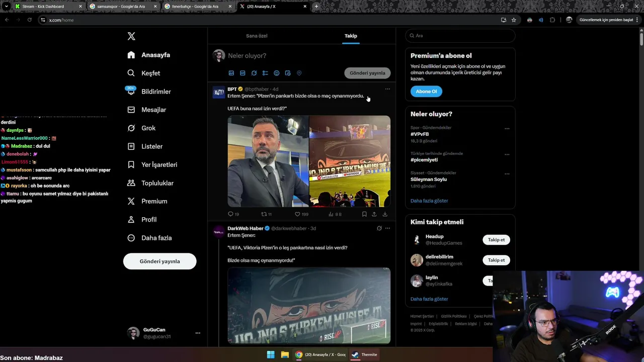Add a poll to post
The height and width of the screenshot is (362, 644).
[265, 73]
